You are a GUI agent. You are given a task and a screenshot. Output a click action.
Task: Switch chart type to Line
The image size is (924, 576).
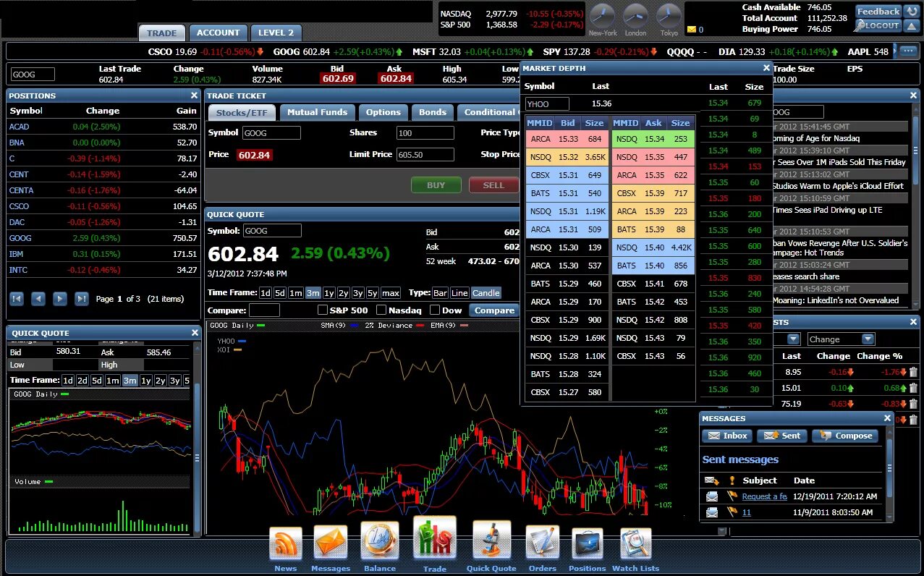[459, 293]
